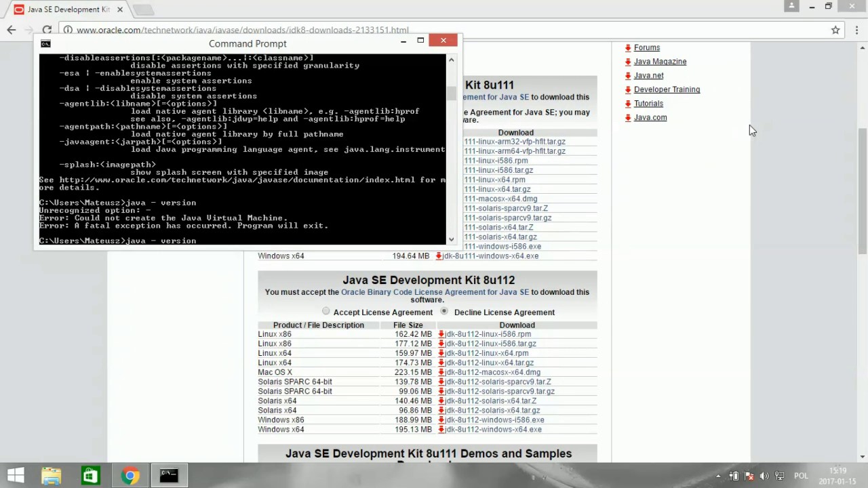868x488 pixels.
Task: Click browser page scrollbar down arrow
Action: point(863,457)
